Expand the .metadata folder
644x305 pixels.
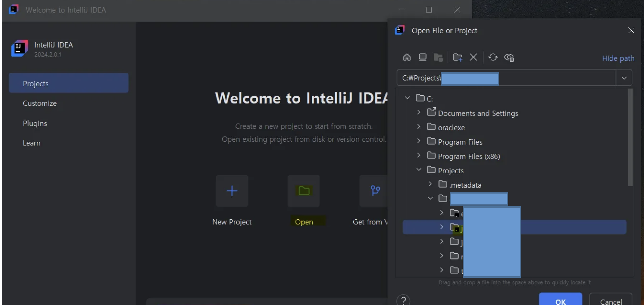coord(430,184)
